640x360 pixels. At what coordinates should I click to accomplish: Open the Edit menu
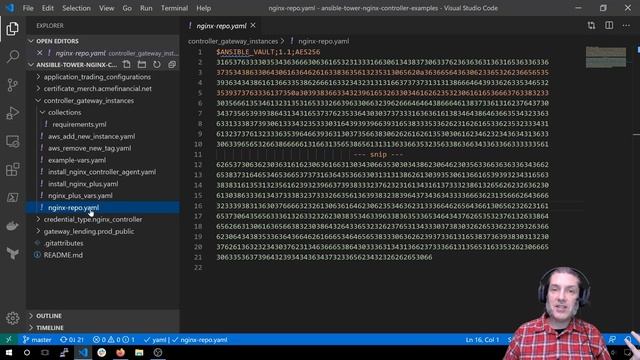pos(48,8)
